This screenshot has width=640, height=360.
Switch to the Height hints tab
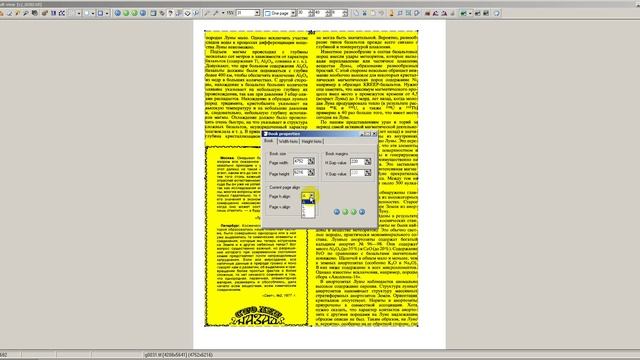coord(312,141)
